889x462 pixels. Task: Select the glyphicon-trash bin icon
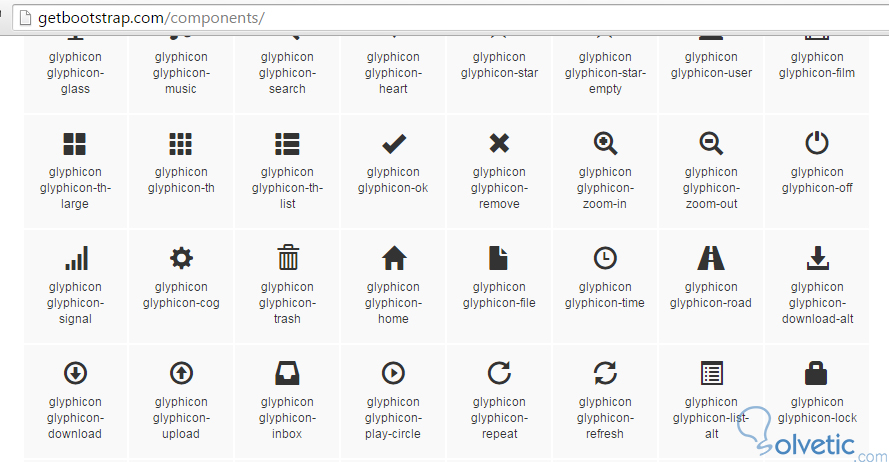pos(287,258)
